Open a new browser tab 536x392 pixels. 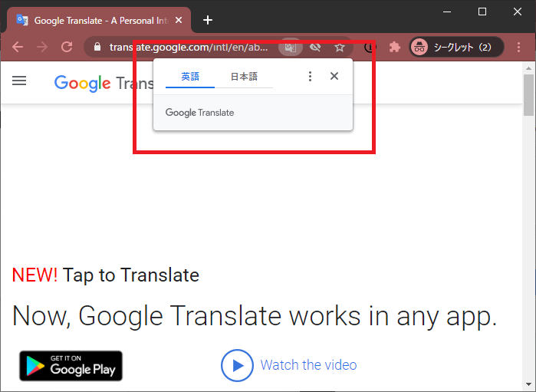tap(208, 20)
